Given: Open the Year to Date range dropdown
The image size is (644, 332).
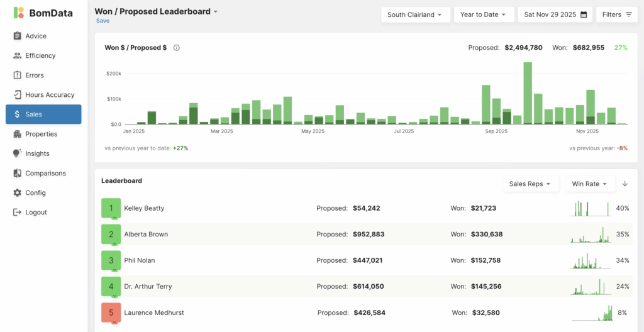Looking at the screenshot, I should [484, 14].
